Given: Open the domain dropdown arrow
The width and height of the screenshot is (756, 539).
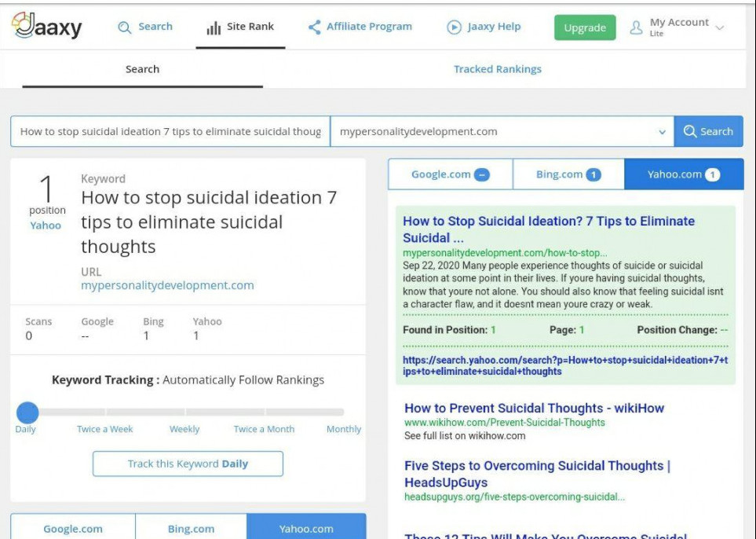Looking at the screenshot, I should point(663,132).
